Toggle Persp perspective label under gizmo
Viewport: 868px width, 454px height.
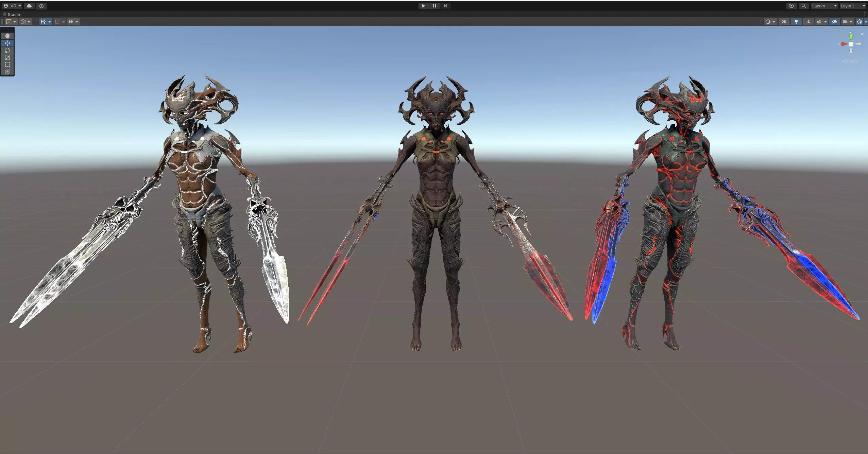point(850,61)
